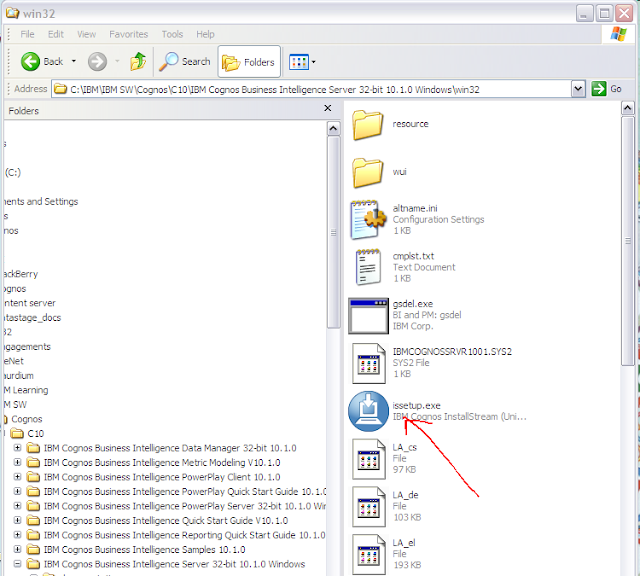Viewport: 640px width, 576px height.
Task: Click the green Go button
Action: [x=607, y=89]
